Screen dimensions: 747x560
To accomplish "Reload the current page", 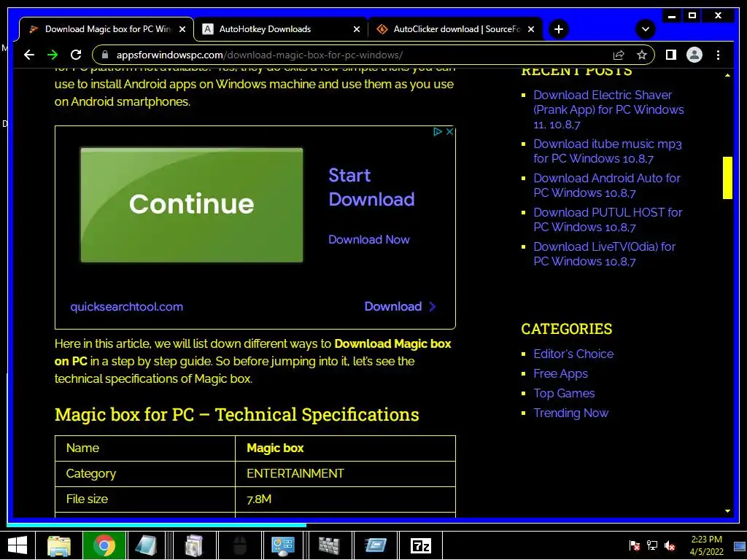I will 76,55.
